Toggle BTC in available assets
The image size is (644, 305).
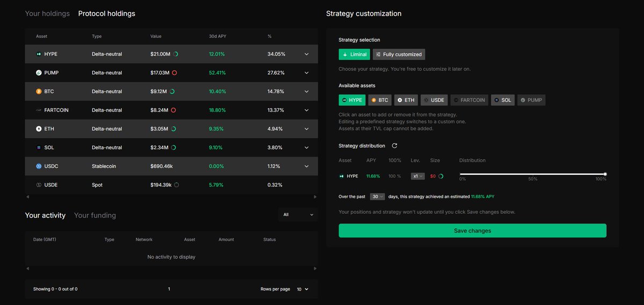click(x=380, y=100)
